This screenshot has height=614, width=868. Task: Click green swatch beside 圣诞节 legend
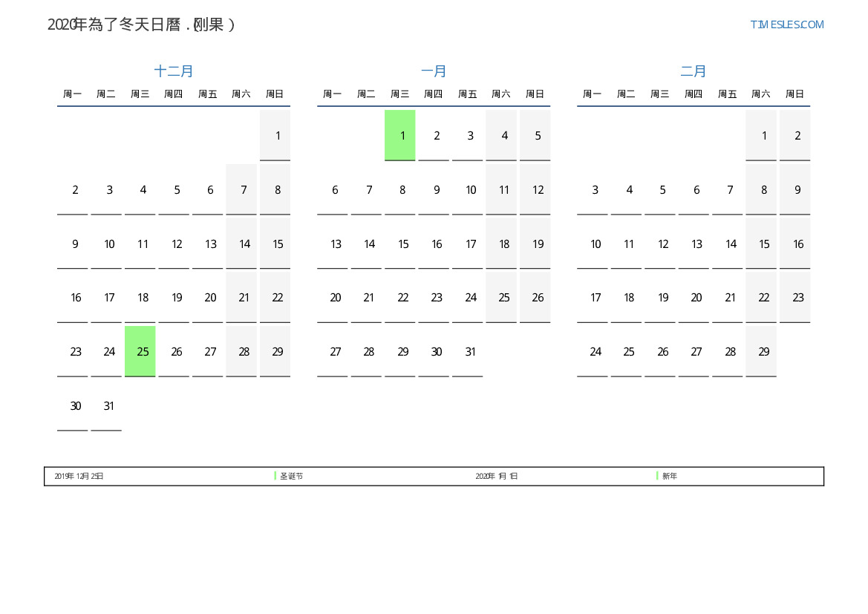[275, 476]
